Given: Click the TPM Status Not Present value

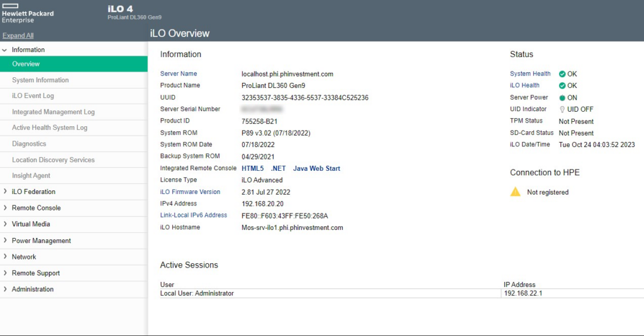Looking at the screenshot, I should click(576, 121).
